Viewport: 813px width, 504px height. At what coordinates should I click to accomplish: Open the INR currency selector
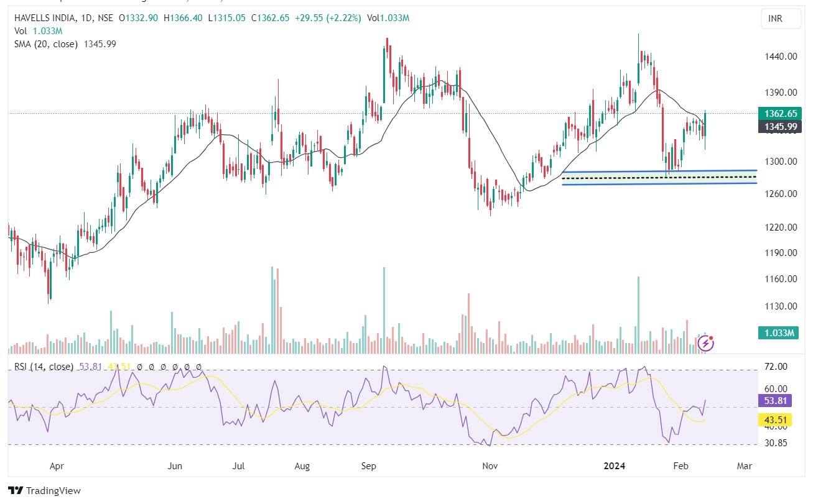[775, 19]
